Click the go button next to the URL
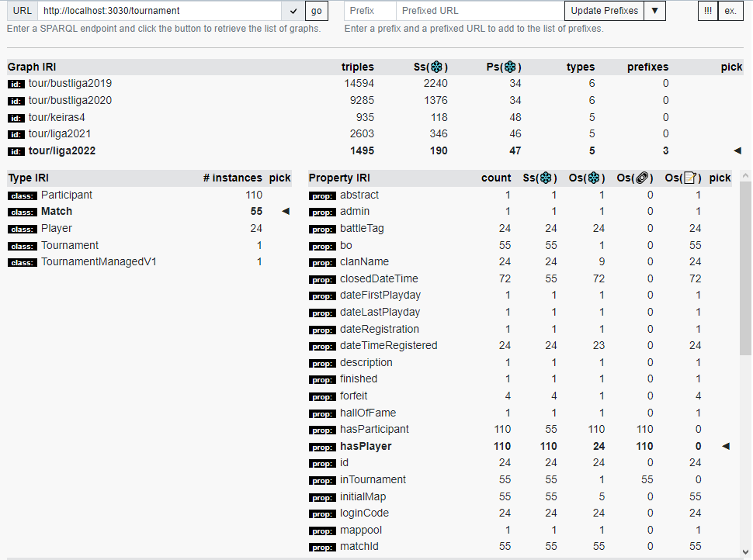 tap(317, 11)
